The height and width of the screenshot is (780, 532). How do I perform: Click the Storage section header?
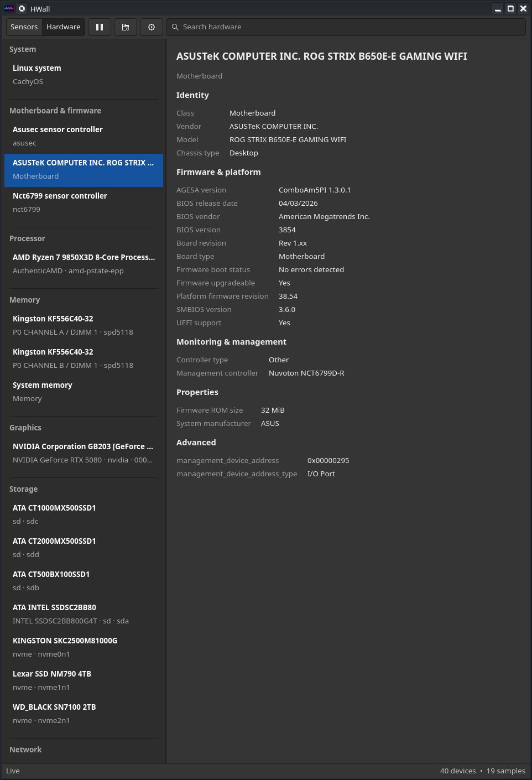[24, 489]
